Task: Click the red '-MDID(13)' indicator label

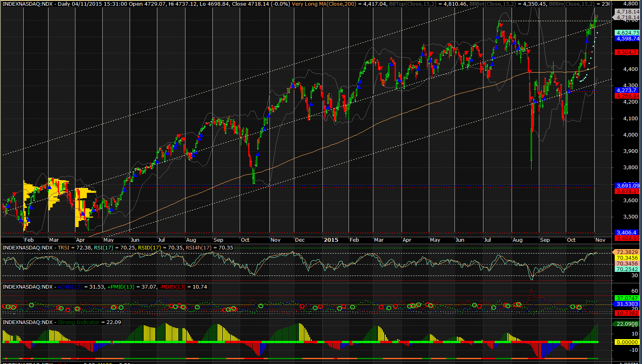Action: pyautogui.click(x=172, y=287)
